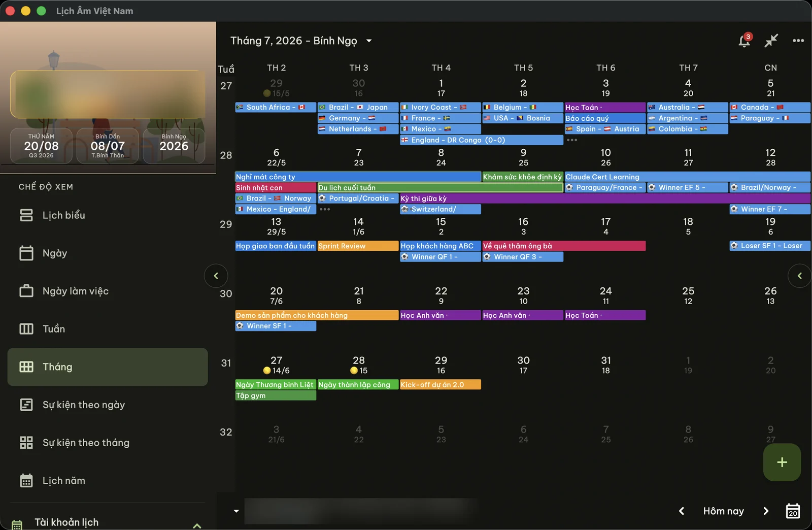The height and width of the screenshot is (530, 812).
Task: Open the Kick-off dự án 2.0 event
Action: point(441,385)
